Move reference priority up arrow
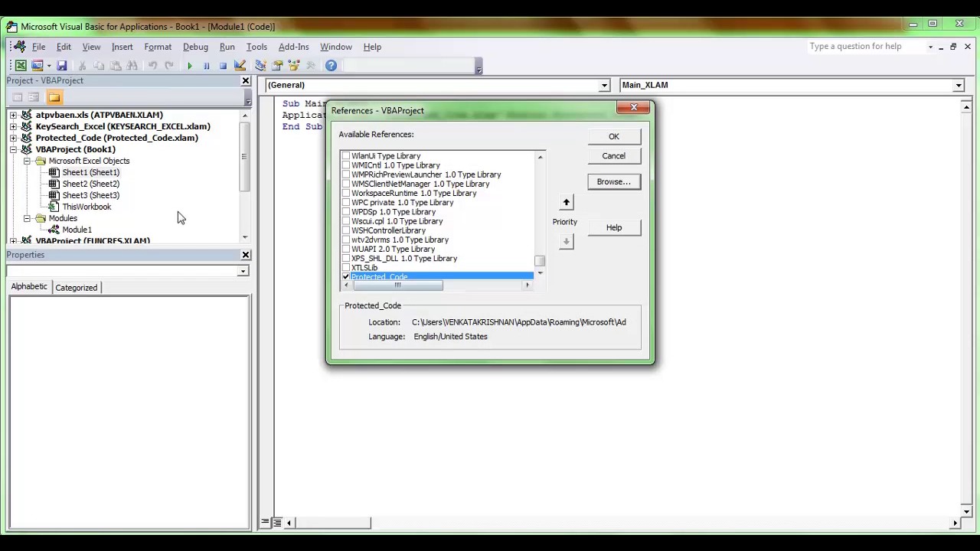 567,203
